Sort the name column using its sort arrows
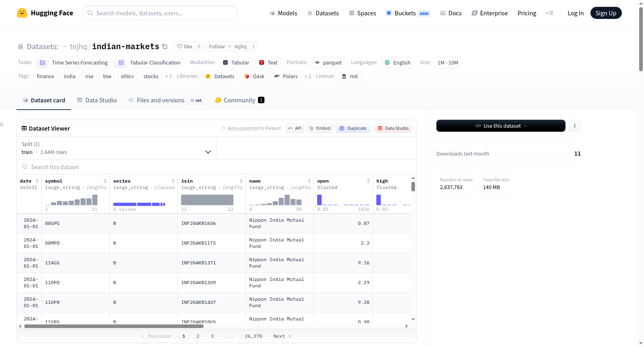This screenshot has height=347, width=644. 309,181
